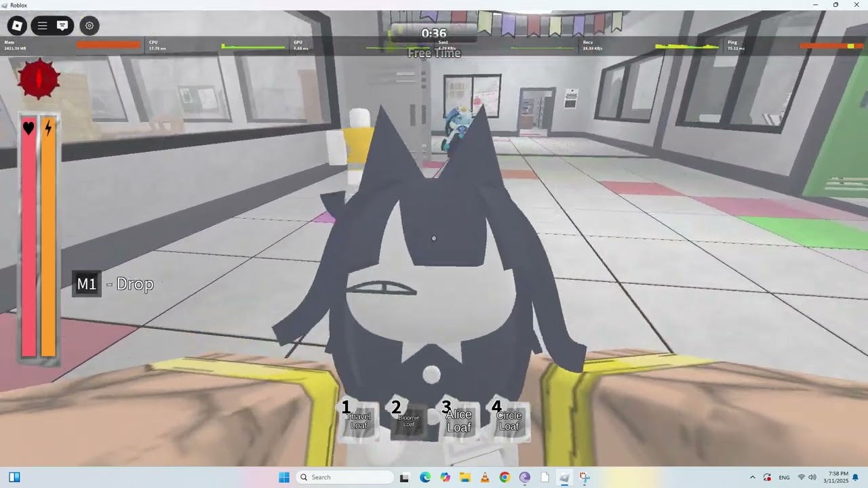Change the ENG input language
868x488 pixels.
(784, 477)
